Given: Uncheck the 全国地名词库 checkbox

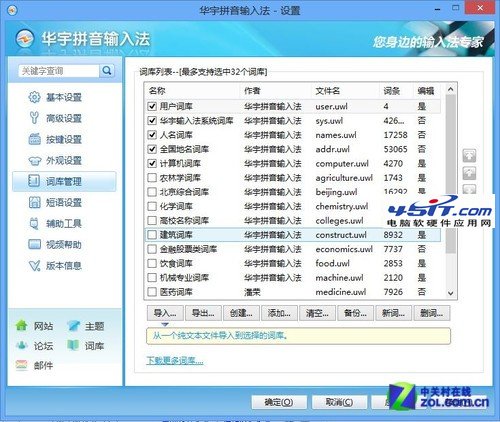Looking at the screenshot, I should point(152,149).
